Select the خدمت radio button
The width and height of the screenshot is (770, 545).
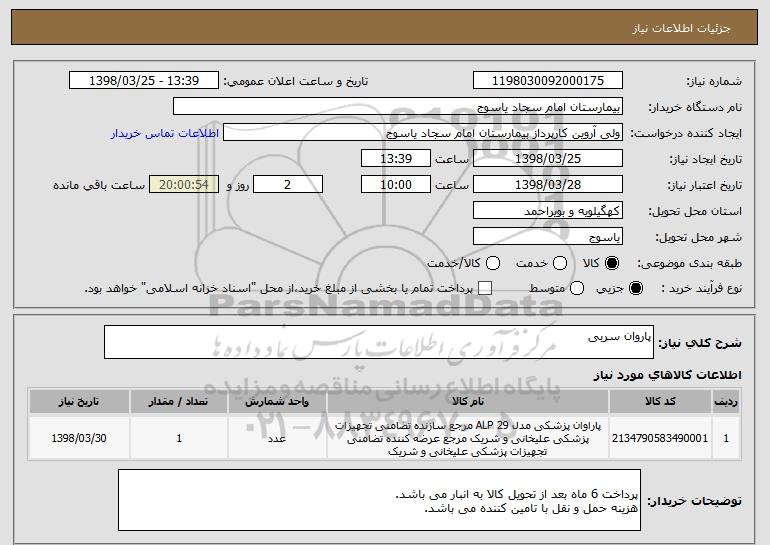click(x=560, y=263)
